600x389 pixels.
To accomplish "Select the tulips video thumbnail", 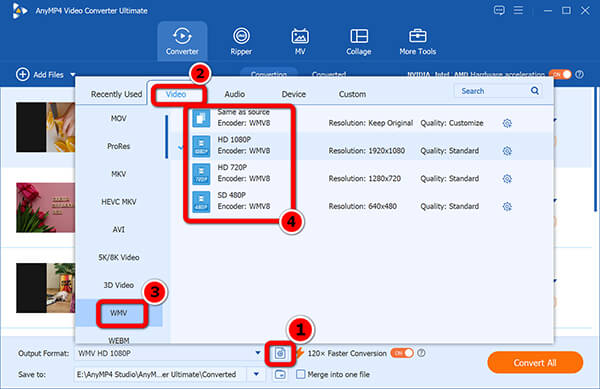I will click(x=46, y=207).
